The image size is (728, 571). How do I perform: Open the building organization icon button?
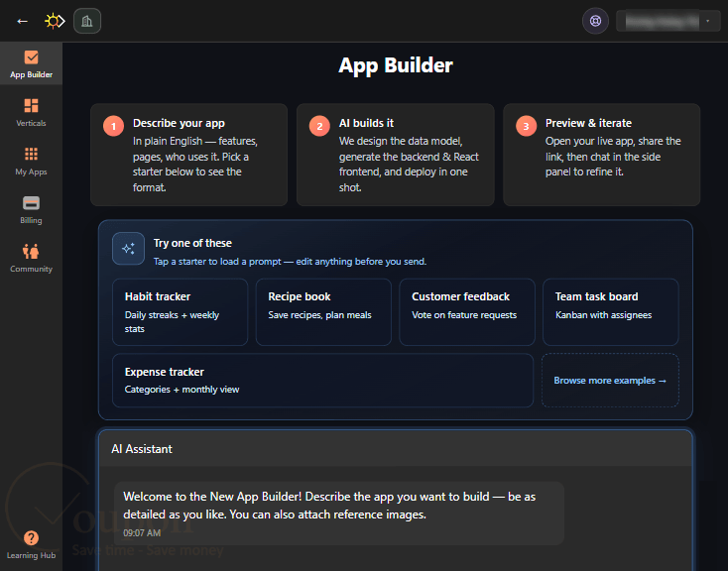[x=87, y=21]
